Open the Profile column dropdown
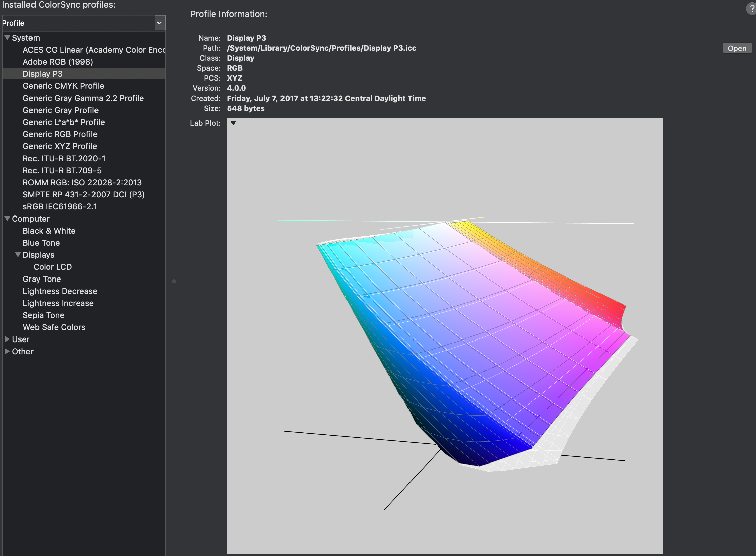Screen dimensions: 756x556 [160, 23]
